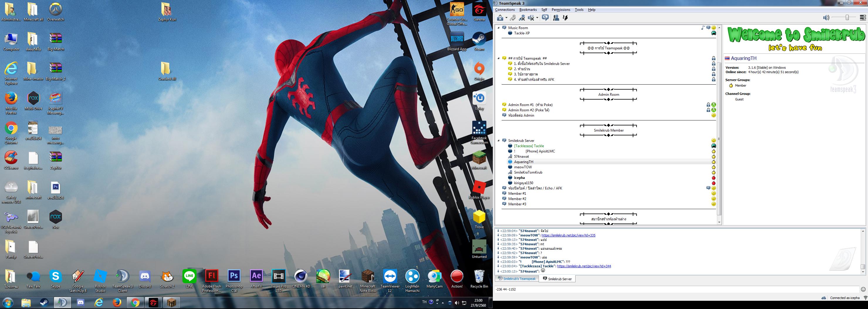Viewport: 868px width, 309px height.
Task: Select user 574nawat in channel list
Action: tap(521, 157)
